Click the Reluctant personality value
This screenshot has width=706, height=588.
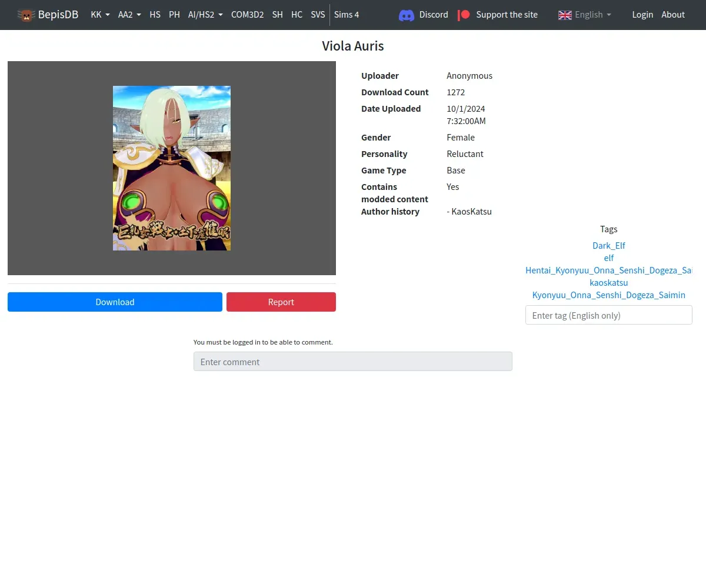coord(465,154)
